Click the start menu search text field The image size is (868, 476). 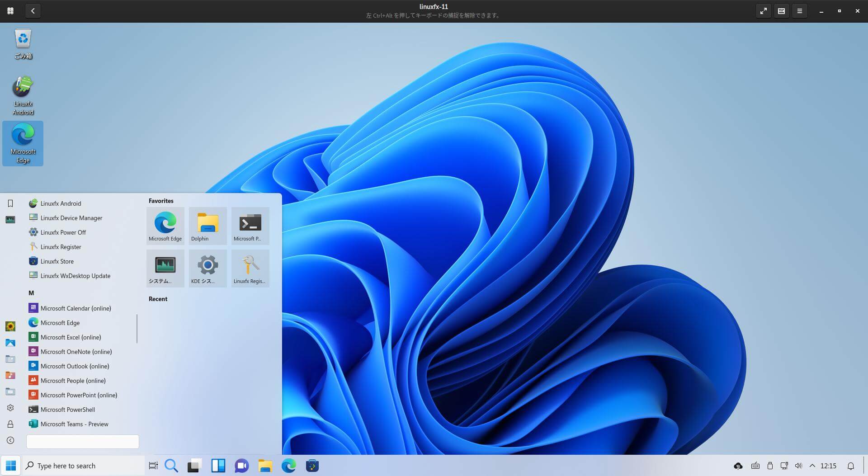click(x=83, y=442)
